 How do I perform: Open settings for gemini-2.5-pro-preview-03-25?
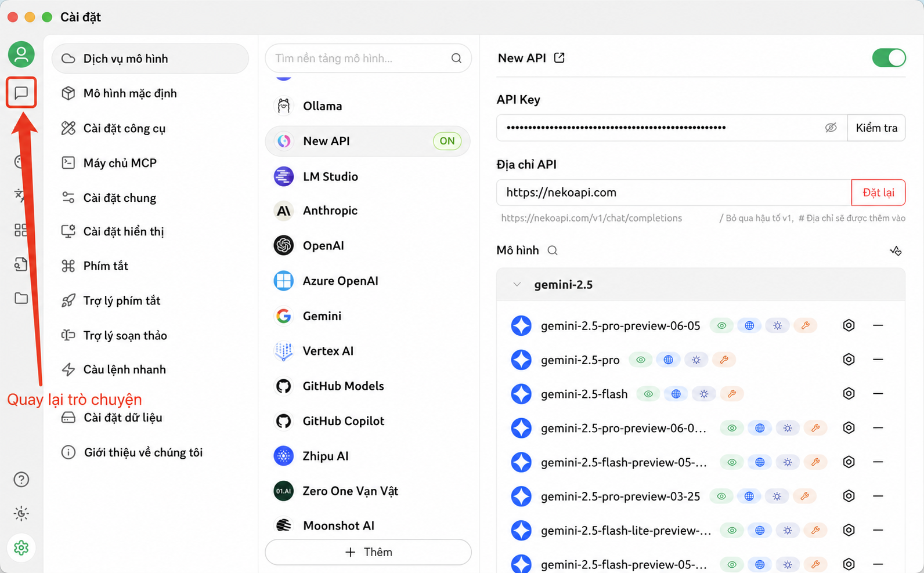(x=849, y=496)
